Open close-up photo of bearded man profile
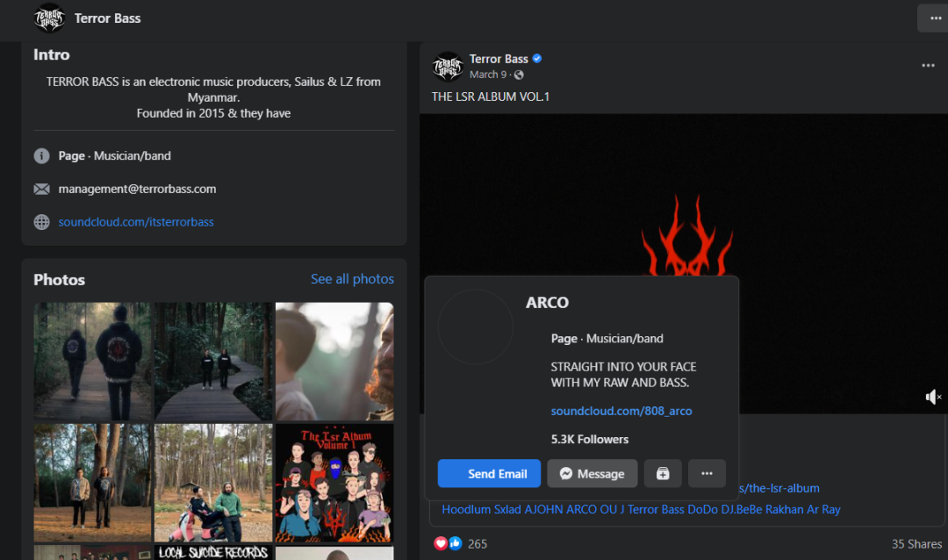This screenshot has width=948, height=560. [335, 361]
